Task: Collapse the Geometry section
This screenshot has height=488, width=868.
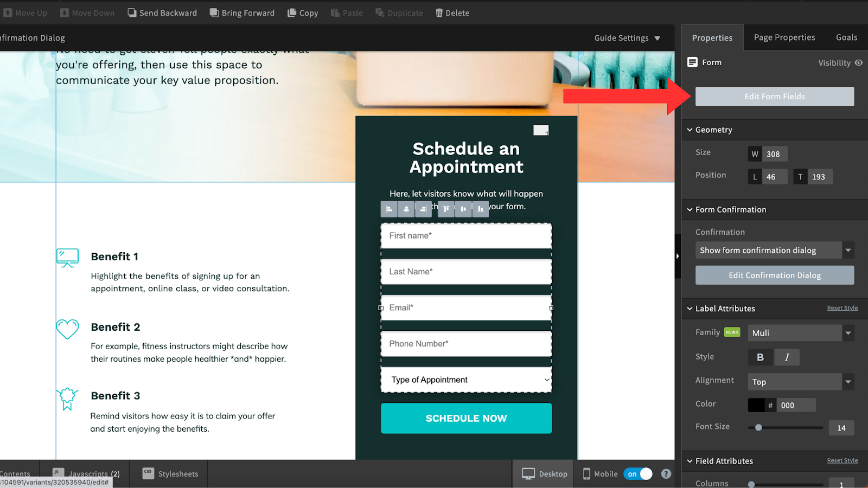Action: coord(690,130)
